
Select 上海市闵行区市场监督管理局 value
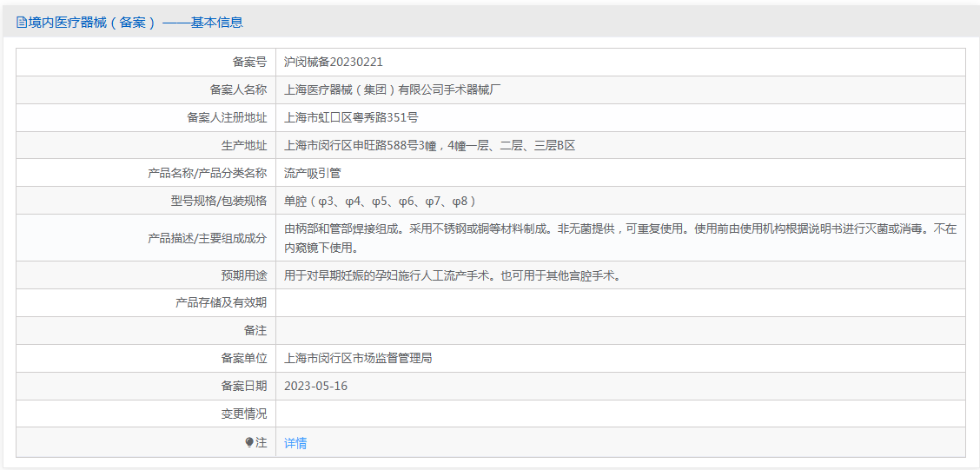[x=357, y=358]
